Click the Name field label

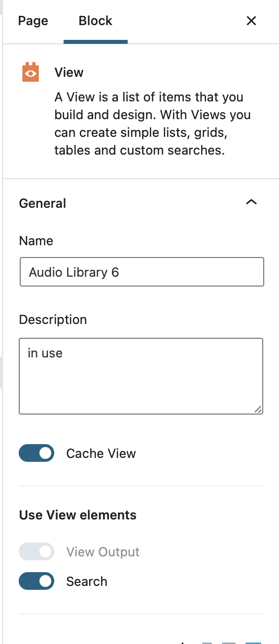tap(36, 241)
